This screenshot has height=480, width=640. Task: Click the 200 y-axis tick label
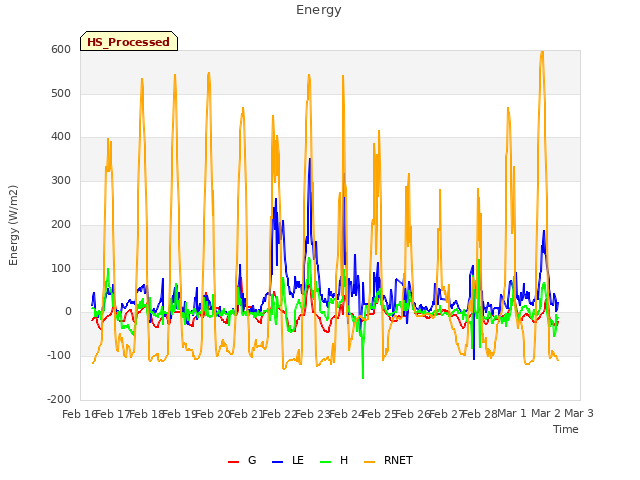61,224
